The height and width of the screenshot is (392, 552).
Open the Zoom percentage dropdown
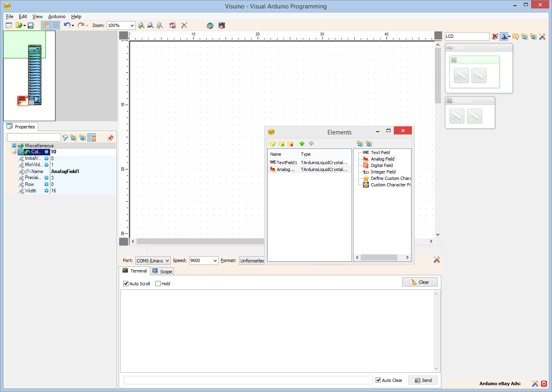(x=132, y=25)
